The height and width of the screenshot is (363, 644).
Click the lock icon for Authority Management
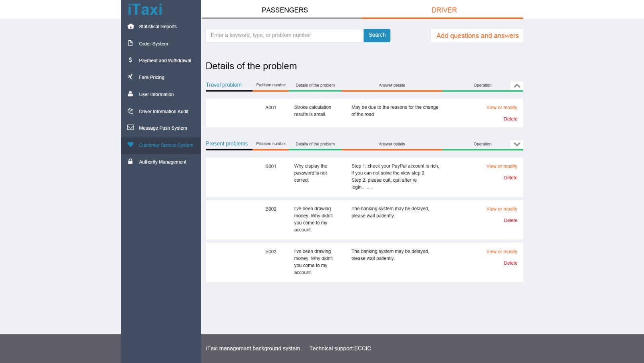pos(130,162)
